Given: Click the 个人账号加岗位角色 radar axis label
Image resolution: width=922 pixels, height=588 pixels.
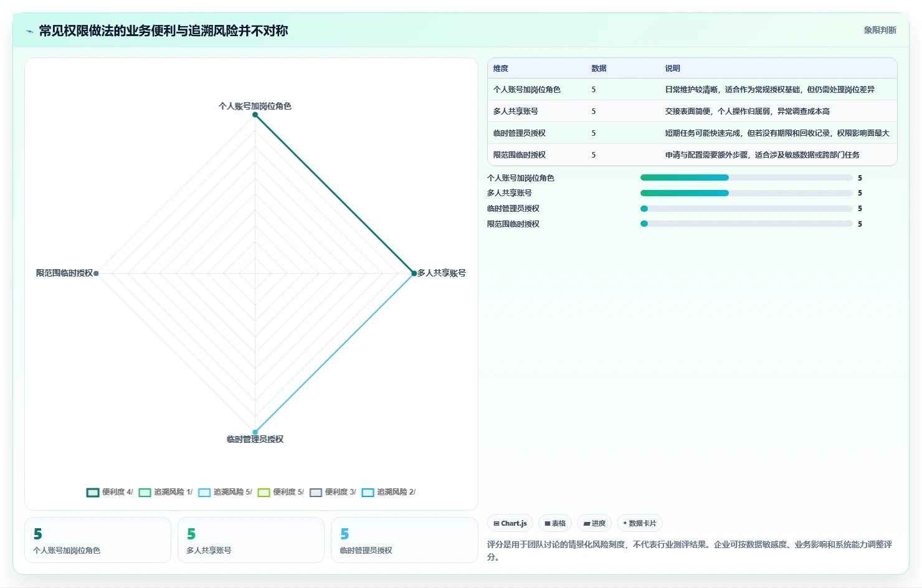Looking at the screenshot, I should coord(255,106).
